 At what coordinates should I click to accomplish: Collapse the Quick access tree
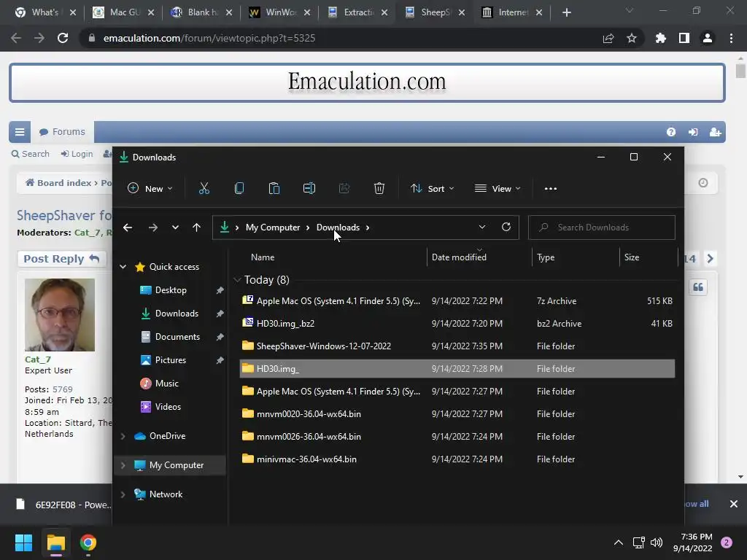(123, 267)
